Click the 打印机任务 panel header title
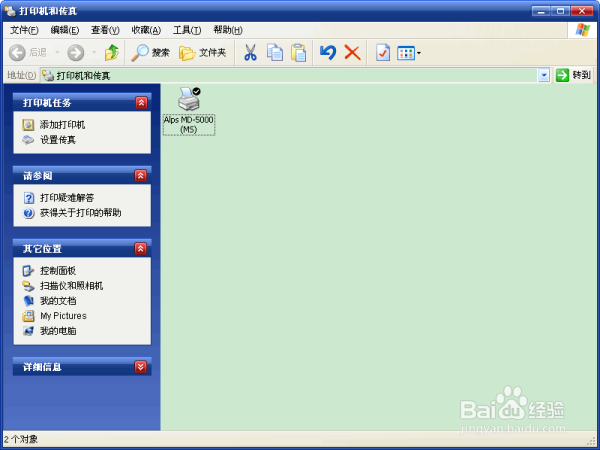Screen dimensions: 600x450 (47, 103)
